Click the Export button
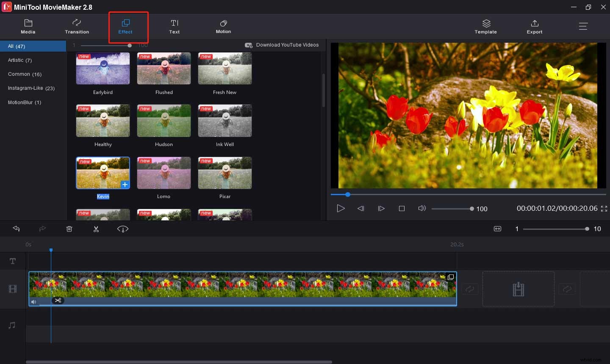This screenshot has width=610, height=364. [534, 26]
